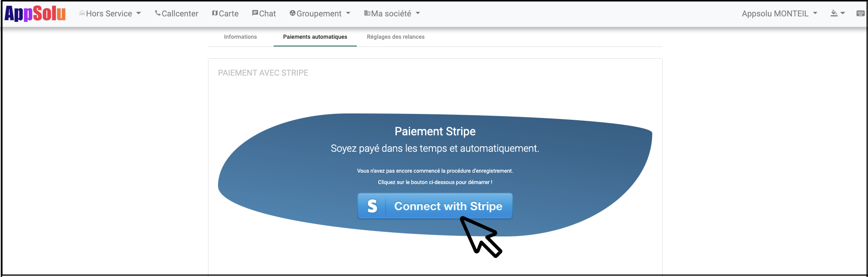Expand the Ma société menu

(392, 14)
